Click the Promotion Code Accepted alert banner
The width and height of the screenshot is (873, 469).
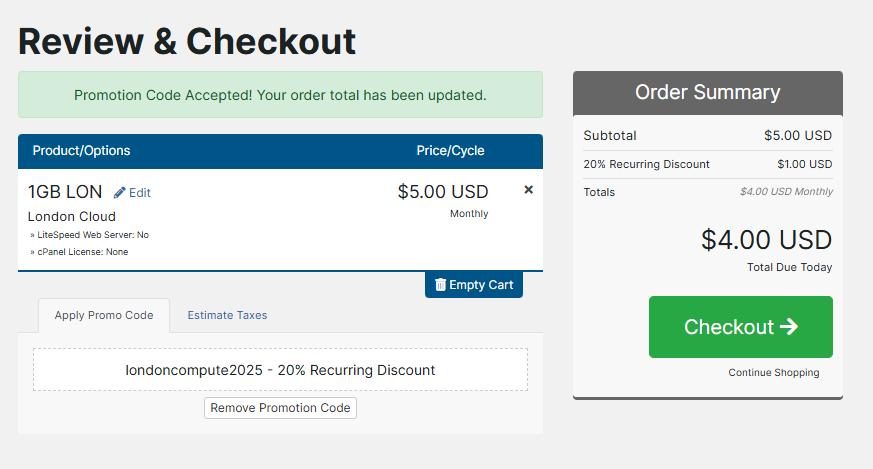coord(280,95)
